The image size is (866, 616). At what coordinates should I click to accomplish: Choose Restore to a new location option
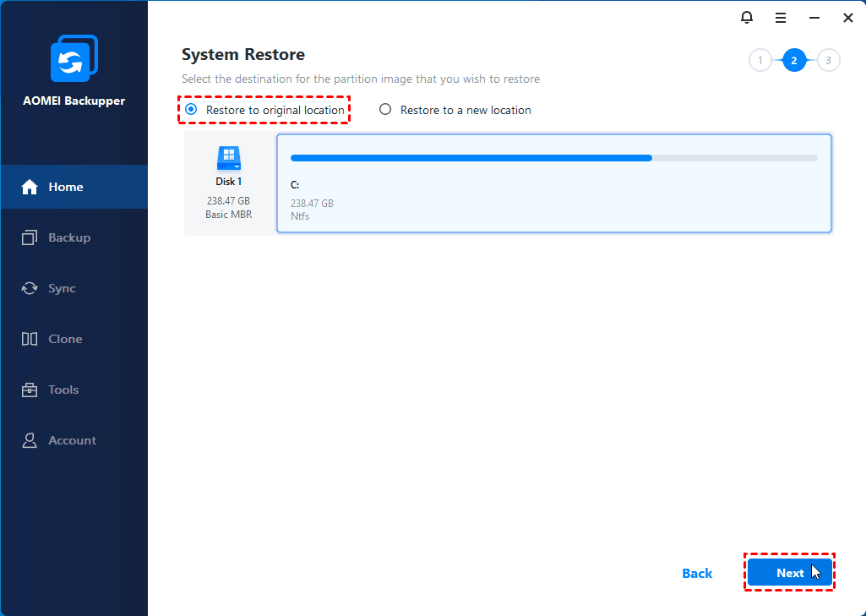[x=385, y=110]
